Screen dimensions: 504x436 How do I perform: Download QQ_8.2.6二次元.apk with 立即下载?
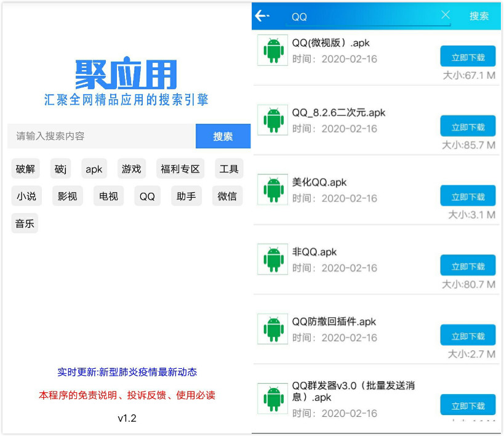[468, 126]
